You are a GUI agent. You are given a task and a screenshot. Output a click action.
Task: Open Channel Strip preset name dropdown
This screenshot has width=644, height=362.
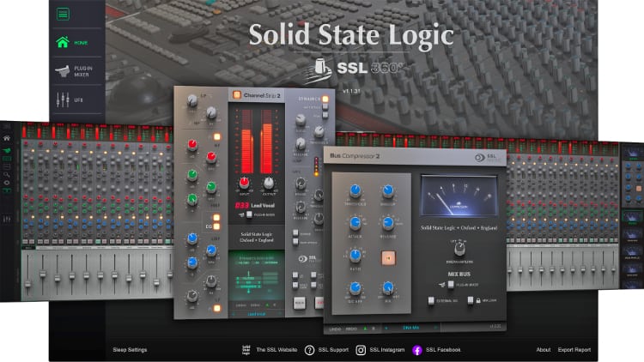pyautogui.click(x=257, y=314)
